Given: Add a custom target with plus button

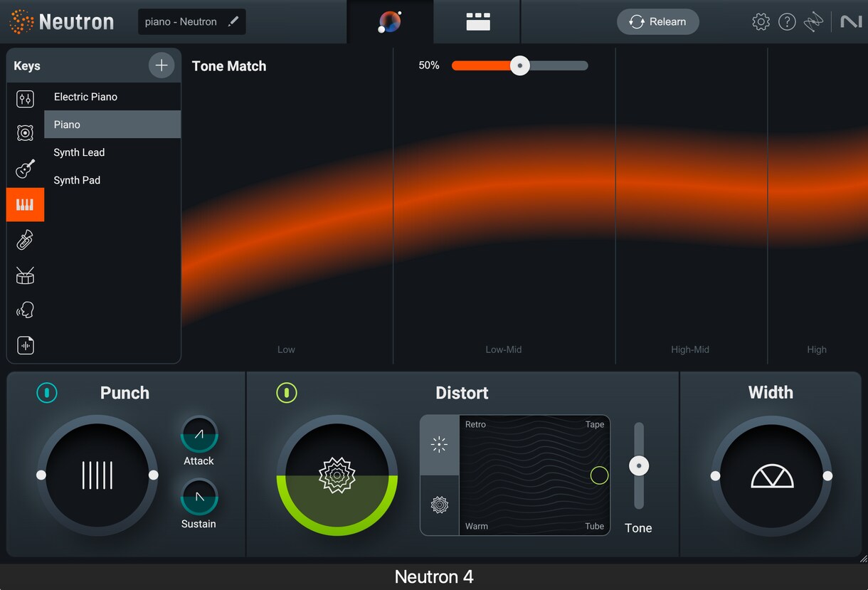Looking at the screenshot, I should [162, 65].
